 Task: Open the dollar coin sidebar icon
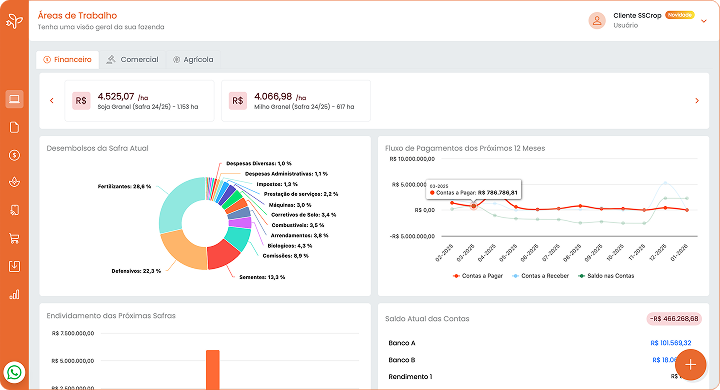14,155
